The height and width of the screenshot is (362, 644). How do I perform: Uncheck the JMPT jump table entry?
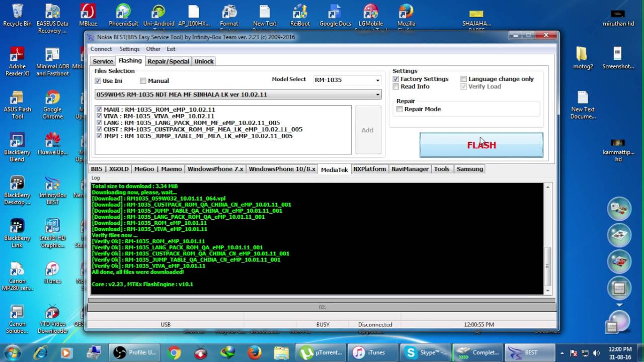pyautogui.click(x=99, y=136)
